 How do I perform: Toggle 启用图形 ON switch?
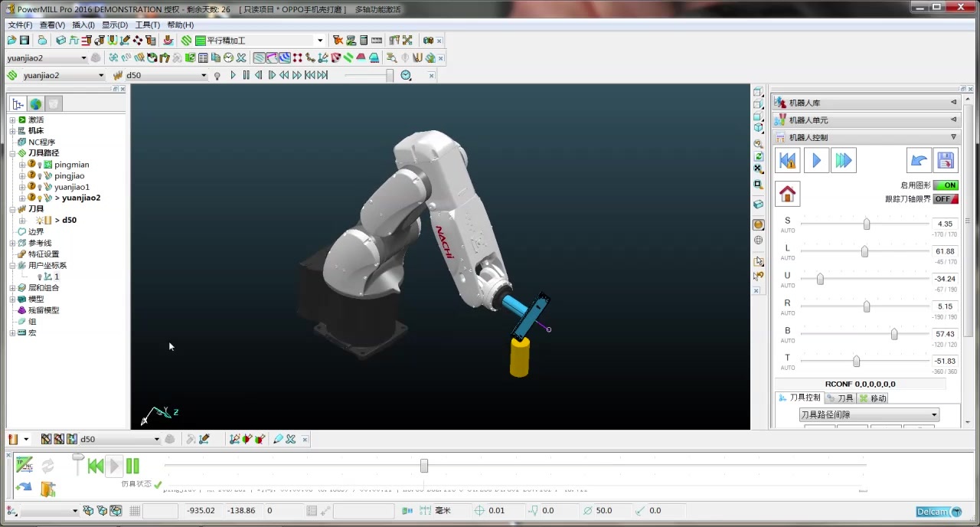click(x=946, y=185)
